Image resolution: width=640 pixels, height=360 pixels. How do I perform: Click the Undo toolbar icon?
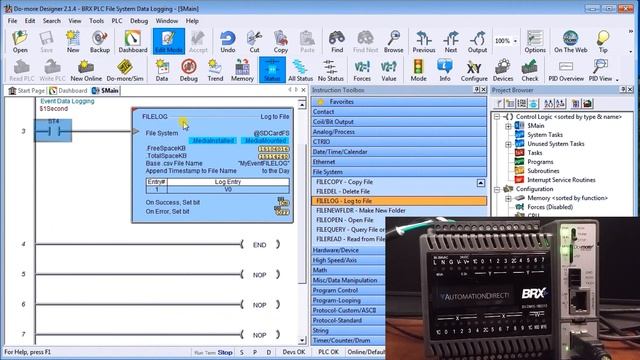pyautogui.click(x=227, y=41)
